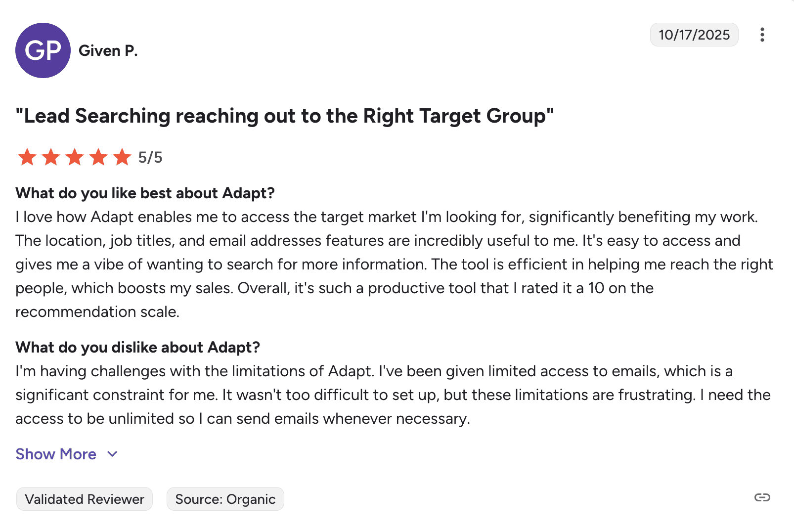
Task: Click the second rating star
Action: pyautogui.click(x=51, y=157)
